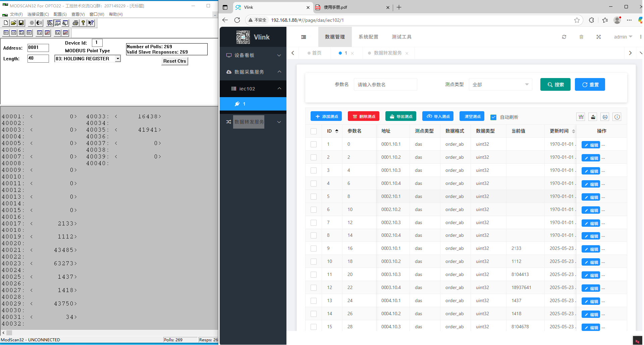The width and height of the screenshot is (644, 345).
Task: Click the Print icon in ModScan toolbar
Action: (75, 23)
